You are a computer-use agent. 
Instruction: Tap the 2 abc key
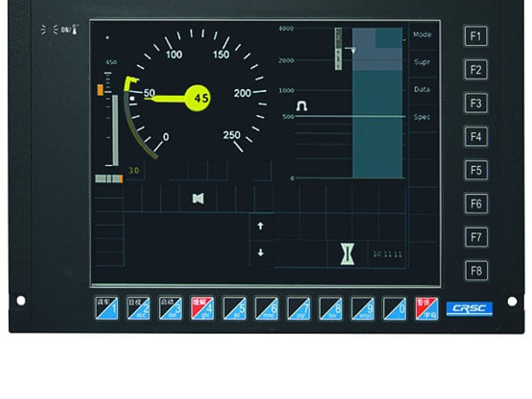[x=139, y=309]
